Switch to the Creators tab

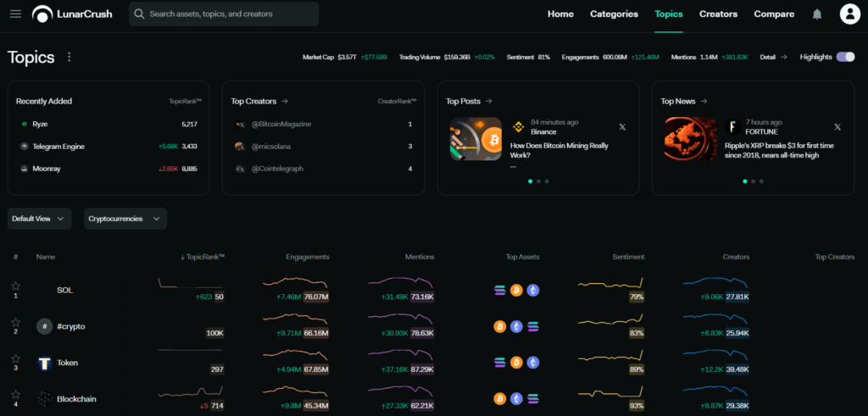coord(718,14)
